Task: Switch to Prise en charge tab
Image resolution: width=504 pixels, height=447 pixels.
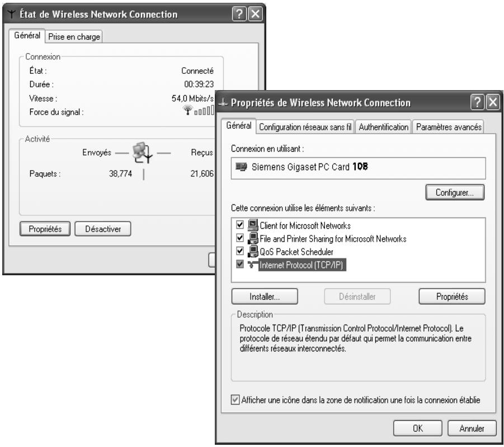Action: pyautogui.click(x=74, y=37)
